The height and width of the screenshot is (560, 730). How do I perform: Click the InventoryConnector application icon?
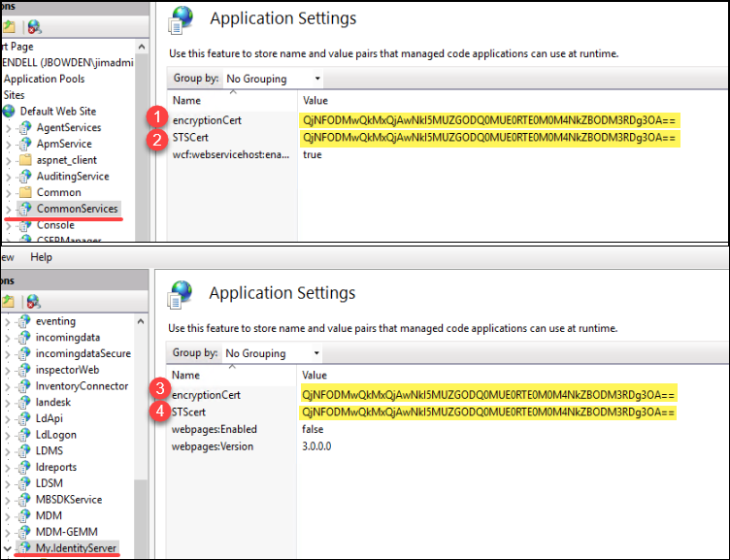tap(25, 386)
